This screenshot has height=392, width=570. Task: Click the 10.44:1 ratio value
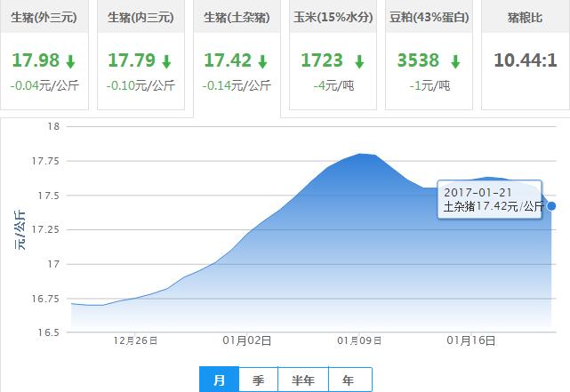(x=525, y=61)
